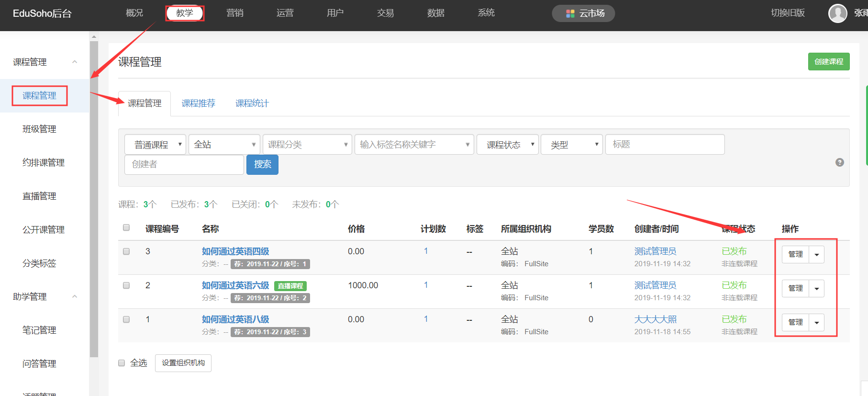The image size is (868, 396).
Task: Open the course link 如何通过英语六级
Action: coord(235,285)
